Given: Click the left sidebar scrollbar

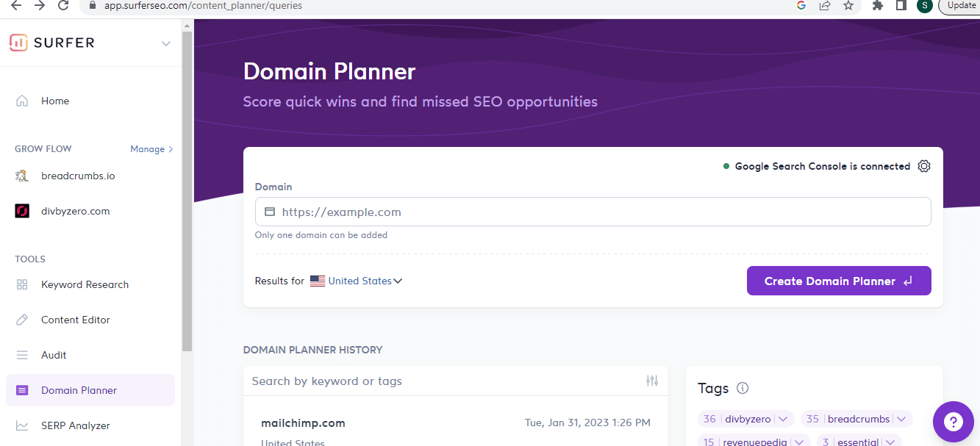Looking at the screenshot, I should (x=187, y=191).
